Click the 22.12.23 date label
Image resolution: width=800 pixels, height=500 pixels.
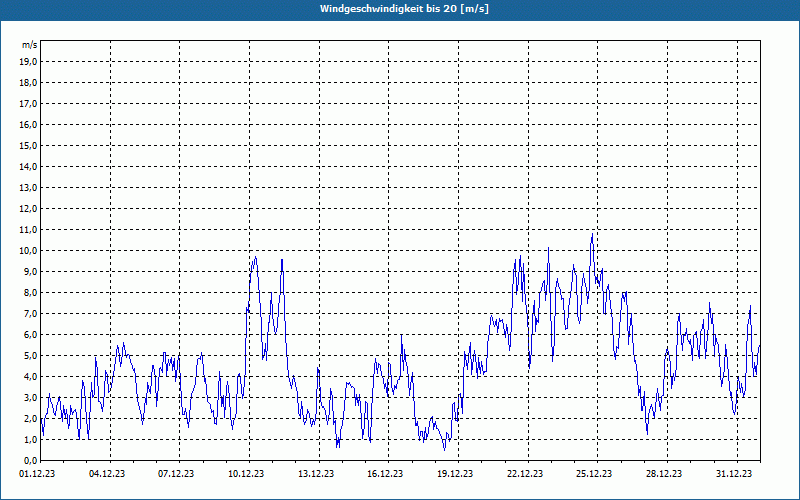[x=525, y=474]
